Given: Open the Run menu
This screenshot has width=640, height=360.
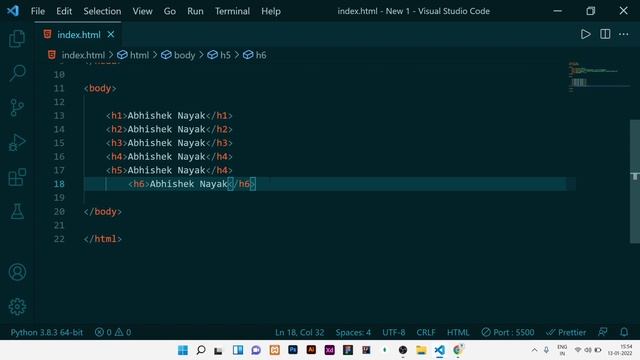Looking at the screenshot, I should coord(195,11).
